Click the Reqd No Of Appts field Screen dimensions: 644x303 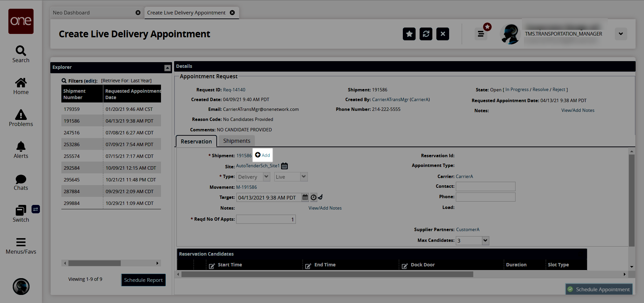pos(266,219)
